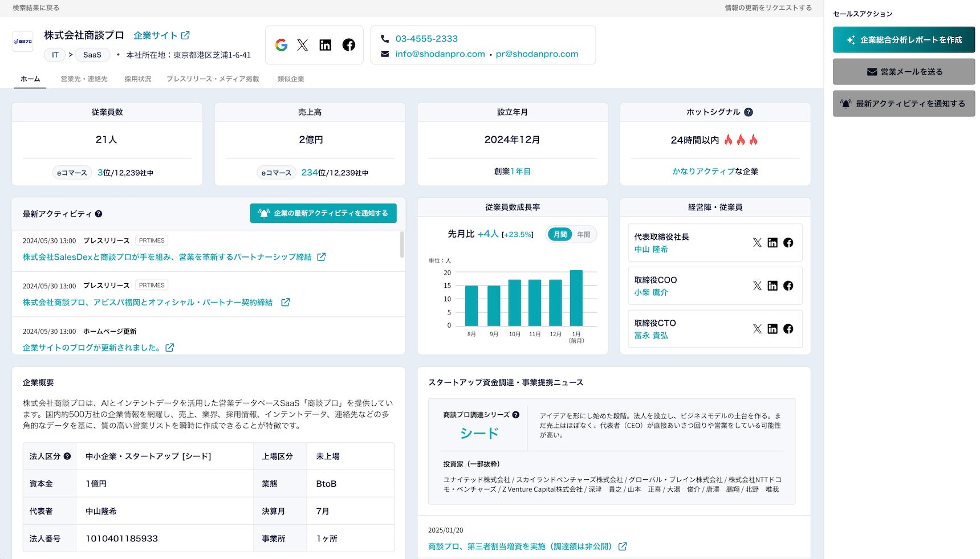The height and width of the screenshot is (559, 980).
Task: Open the company's LinkedIn page in header
Action: click(326, 45)
